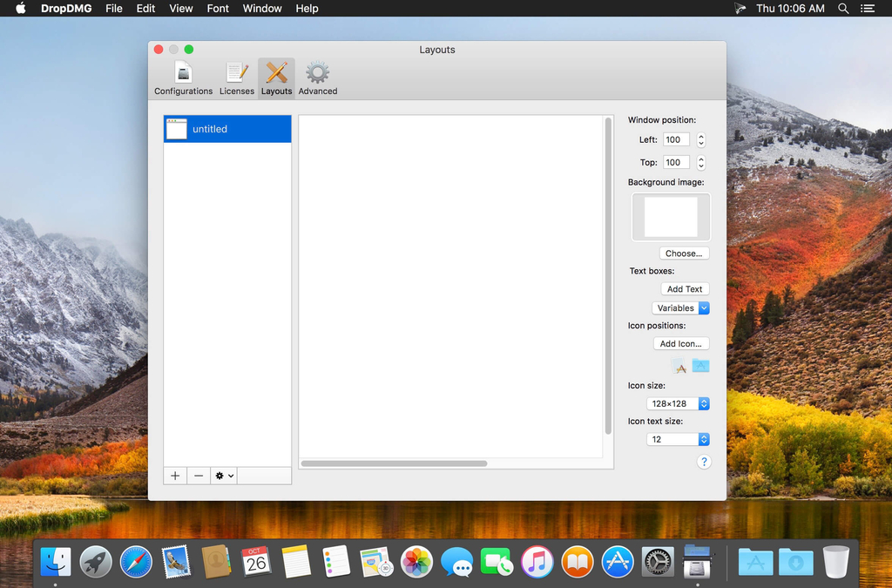Screen dimensions: 892x588
Task: Click the Add Text button
Action: tap(685, 288)
